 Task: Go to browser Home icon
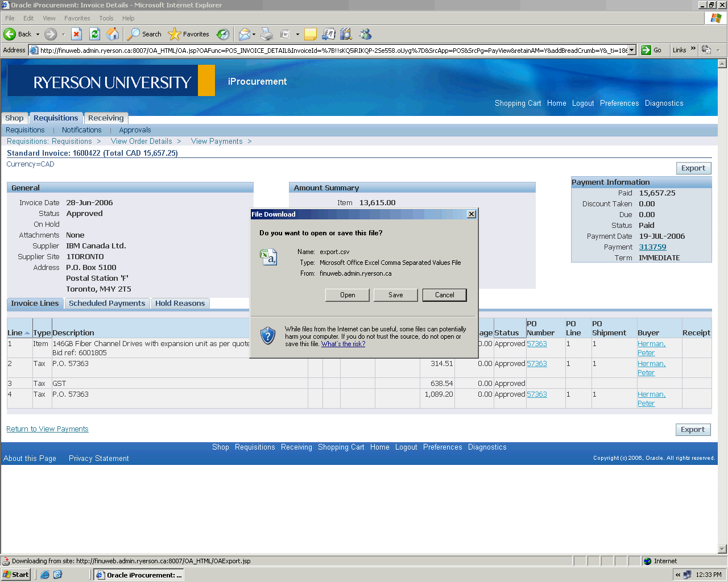[x=113, y=34]
